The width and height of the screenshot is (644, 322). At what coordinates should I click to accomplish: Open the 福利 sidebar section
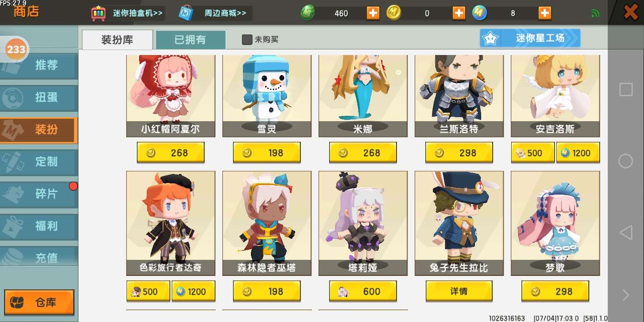pyautogui.click(x=39, y=226)
